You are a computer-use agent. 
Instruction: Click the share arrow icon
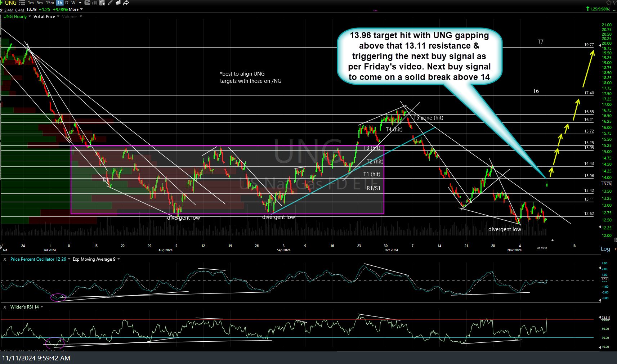point(126,3)
